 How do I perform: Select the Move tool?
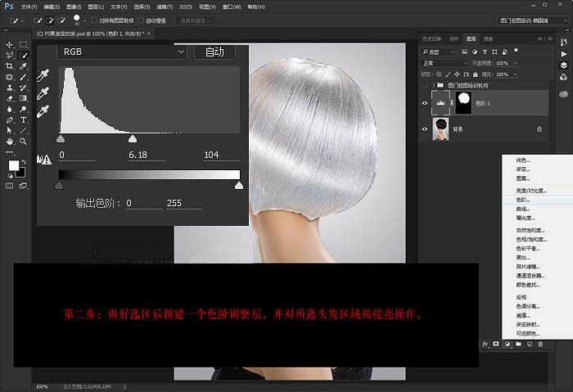pos(8,45)
